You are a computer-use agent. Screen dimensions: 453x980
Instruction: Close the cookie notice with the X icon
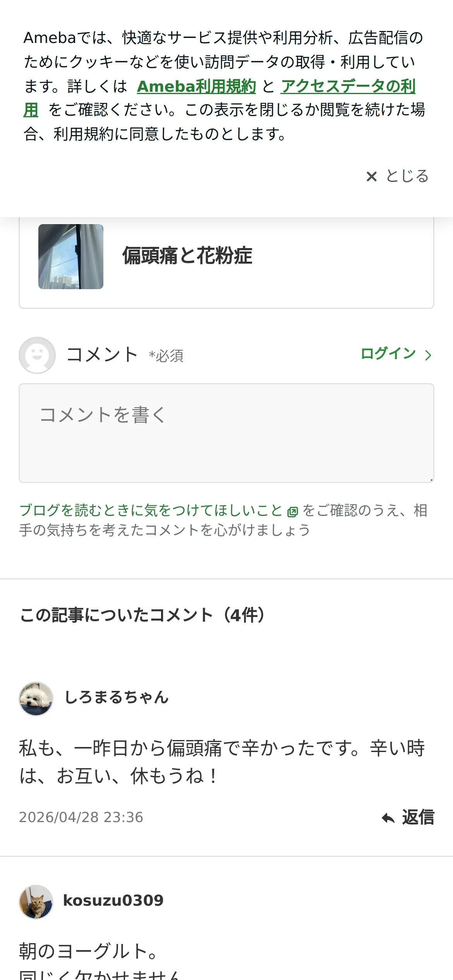(x=371, y=176)
